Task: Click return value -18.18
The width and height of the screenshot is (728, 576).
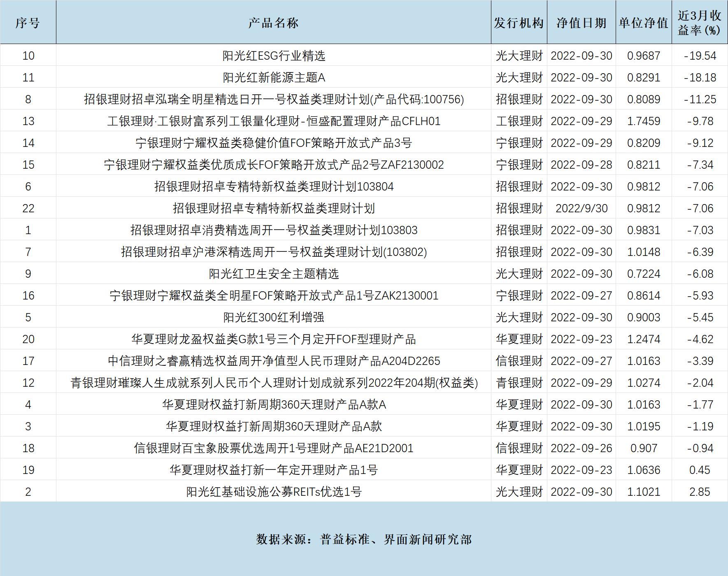Action: point(700,77)
